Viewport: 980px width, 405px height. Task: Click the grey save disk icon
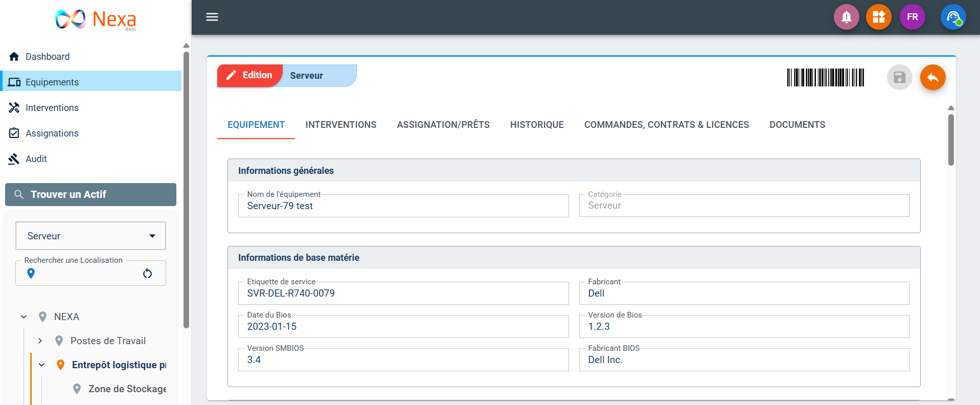pyautogui.click(x=899, y=78)
